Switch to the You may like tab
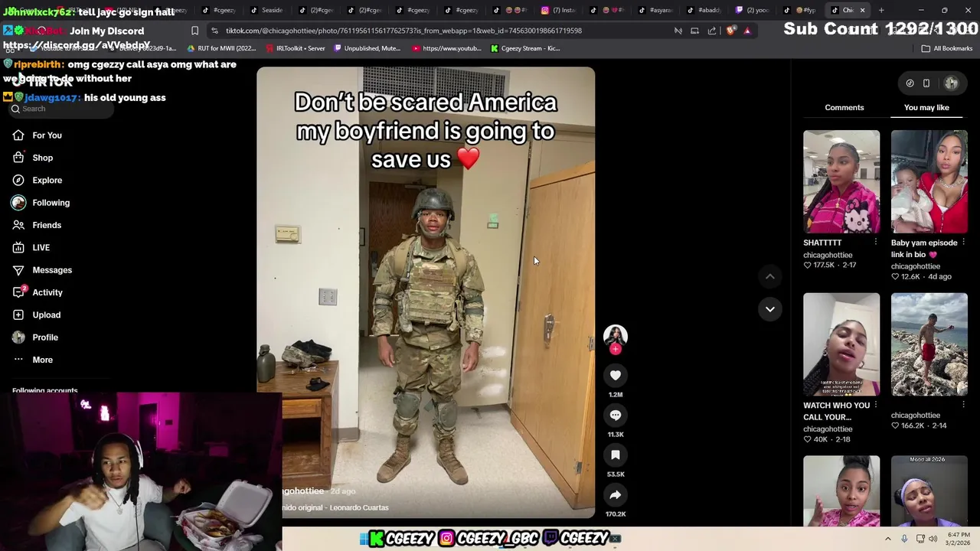The height and width of the screenshot is (551, 980). pyautogui.click(x=926, y=108)
